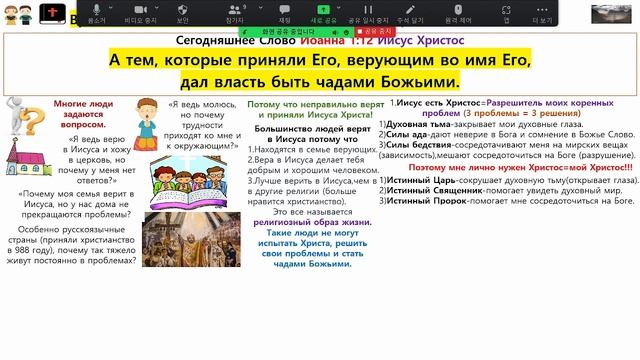640x360 pixels.
Task: Click the question-mark figure image
Action: tap(25, 116)
